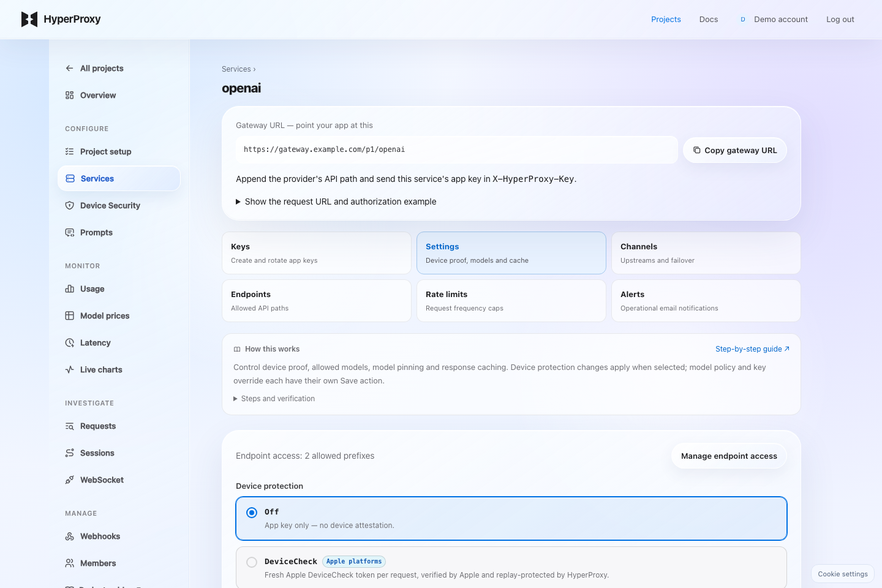Click the Members people icon
The image size is (882, 588).
[70, 563]
